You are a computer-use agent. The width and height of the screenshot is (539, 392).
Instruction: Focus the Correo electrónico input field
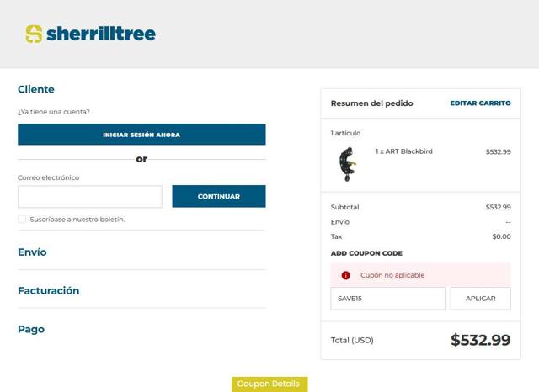[89, 197]
